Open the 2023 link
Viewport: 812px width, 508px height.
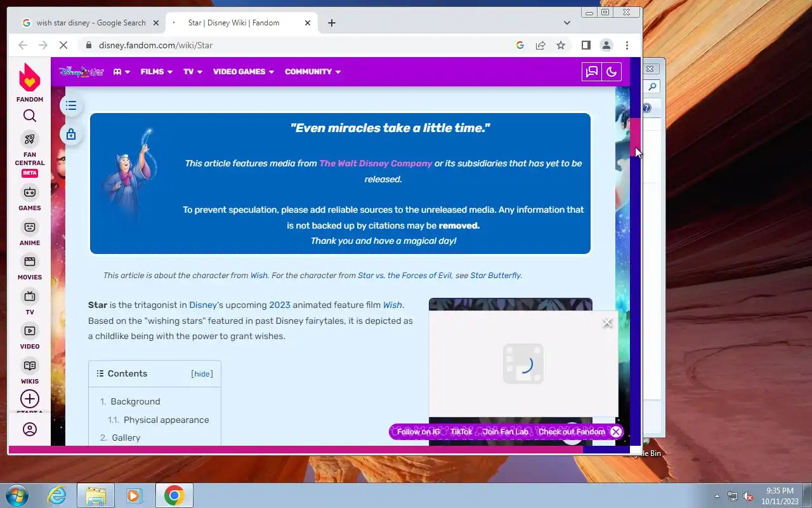pyautogui.click(x=280, y=305)
